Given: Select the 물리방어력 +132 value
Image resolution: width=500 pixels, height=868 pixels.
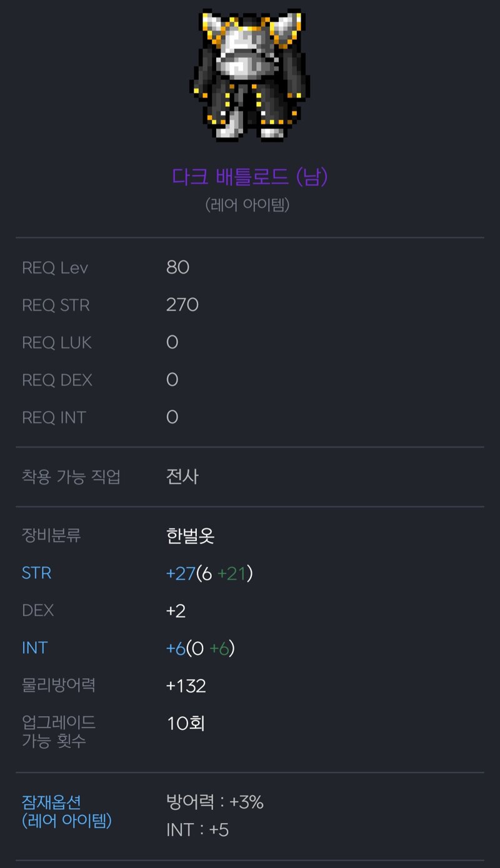Looking at the screenshot, I should pyautogui.click(x=186, y=686).
